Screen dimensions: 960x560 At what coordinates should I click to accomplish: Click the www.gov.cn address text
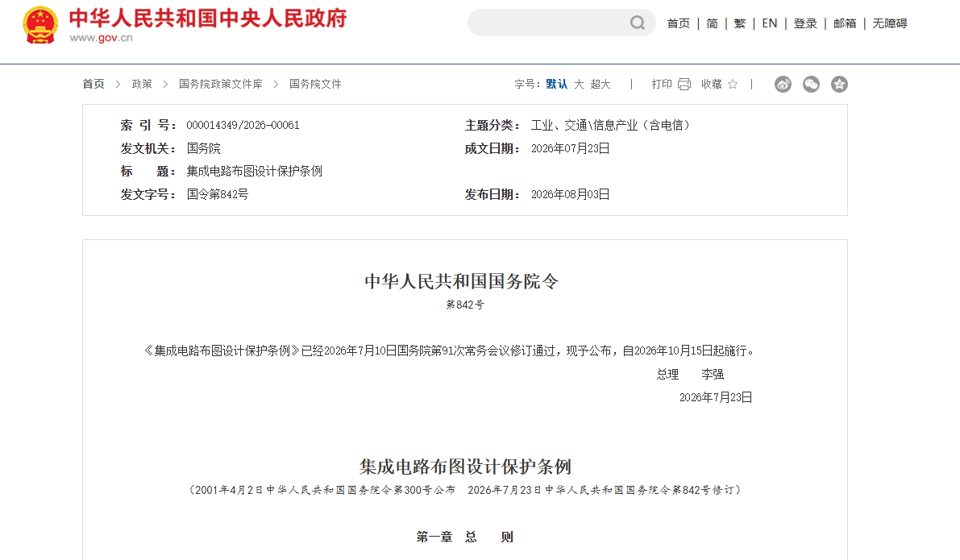coord(101,38)
